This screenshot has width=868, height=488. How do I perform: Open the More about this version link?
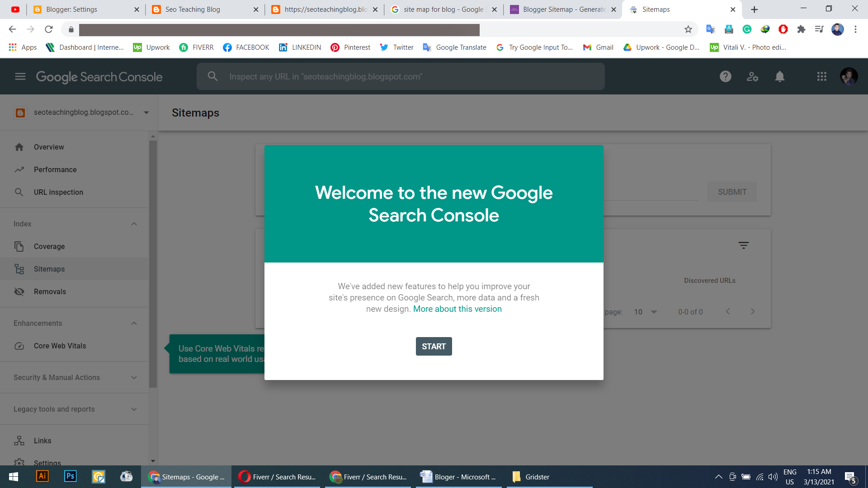[x=457, y=309]
